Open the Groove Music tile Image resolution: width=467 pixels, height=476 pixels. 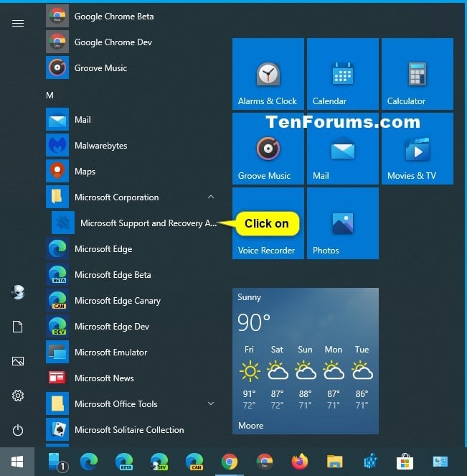268,149
